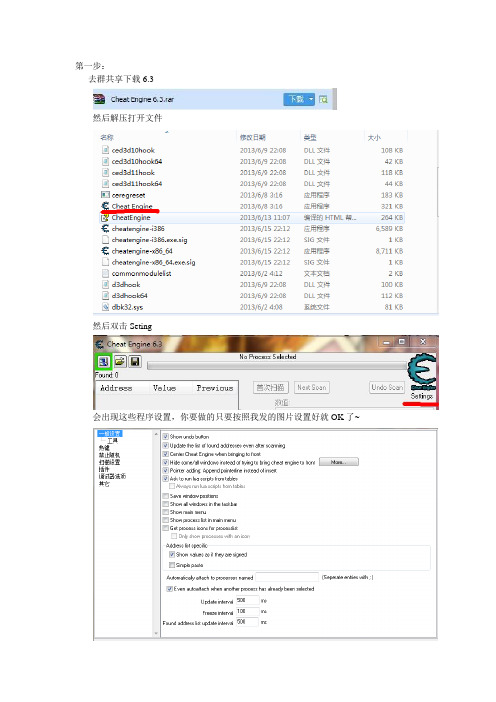496x702 pixels.
Task: Click the Found address list update interval field
Action: pos(247,622)
